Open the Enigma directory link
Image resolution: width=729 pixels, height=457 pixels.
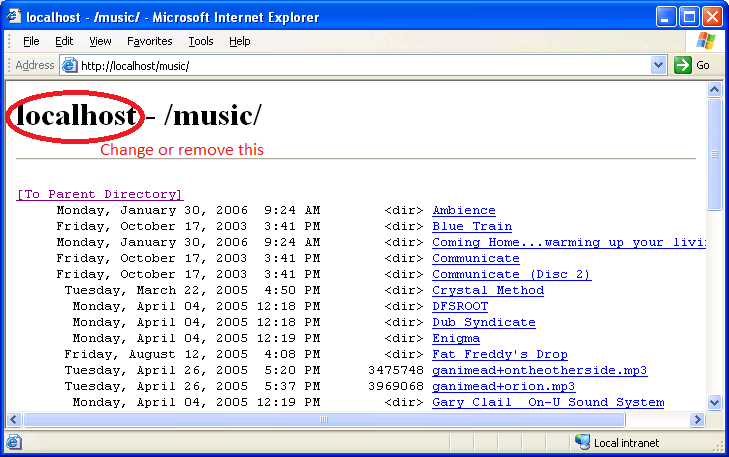(456, 338)
